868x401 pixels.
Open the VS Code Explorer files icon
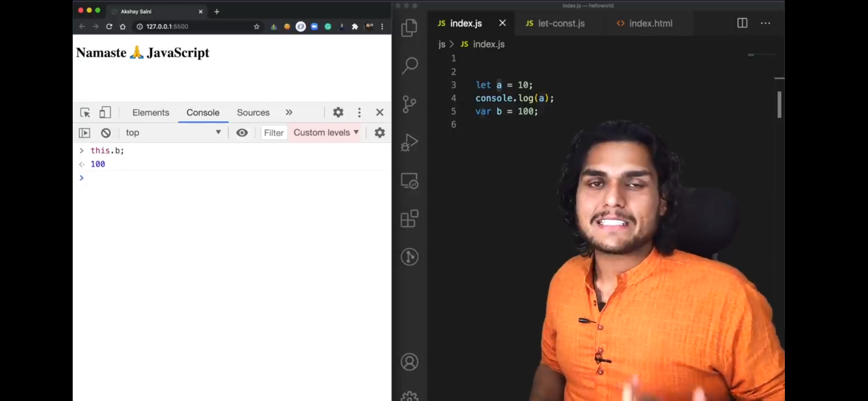(x=409, y=28)
